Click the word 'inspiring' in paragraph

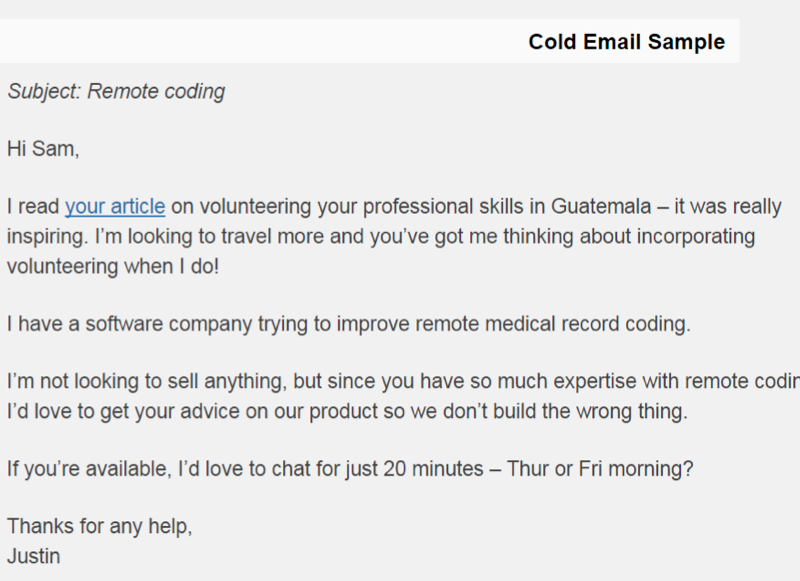[x=47, y=237]
